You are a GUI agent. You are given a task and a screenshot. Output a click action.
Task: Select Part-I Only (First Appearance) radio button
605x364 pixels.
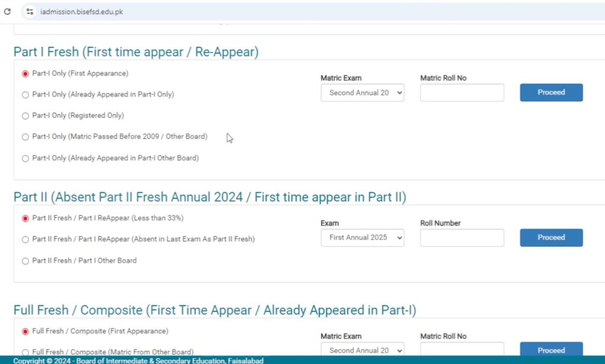[x=25, y=74]
